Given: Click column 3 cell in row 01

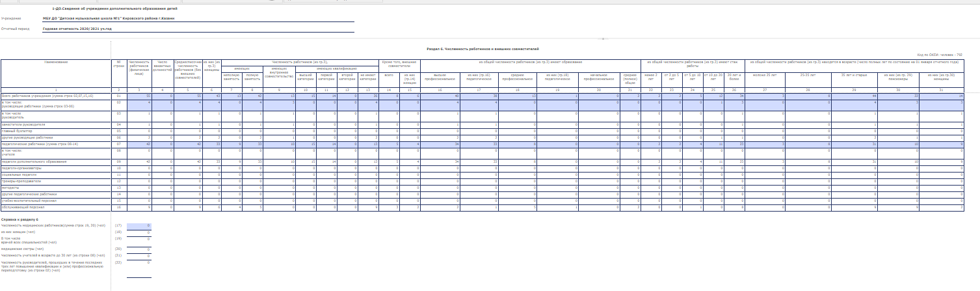Looking at the screenshot, I should click(139, 96).
